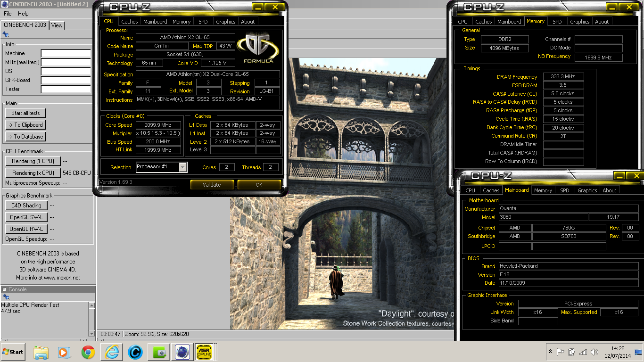Click the pin icon above the Info group
The width and height of the screenshot is (644, 362).
click(6, 34)
